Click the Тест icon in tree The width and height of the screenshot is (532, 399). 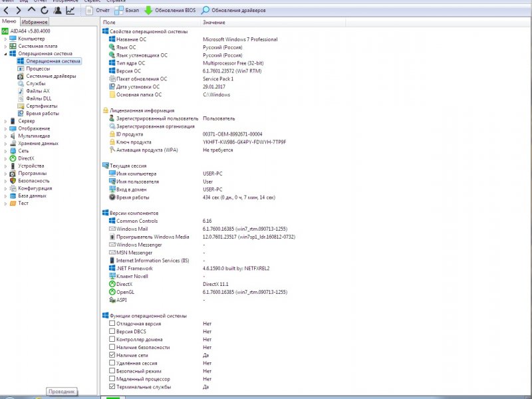tap(13, 203)
